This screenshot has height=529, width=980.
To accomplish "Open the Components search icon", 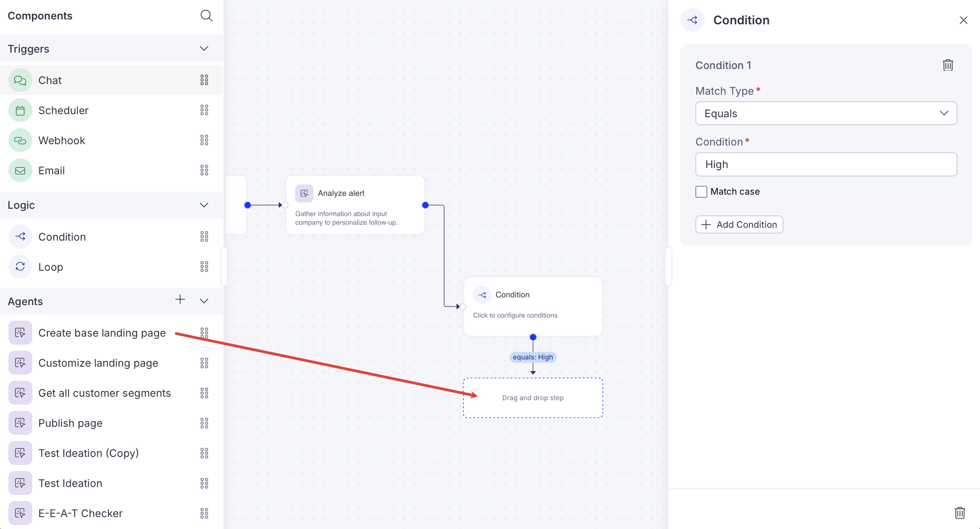I will pyautogui.click(x=206, y=15).
